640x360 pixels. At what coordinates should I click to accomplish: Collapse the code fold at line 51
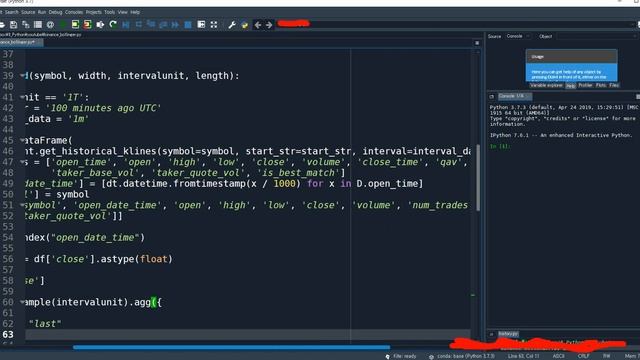tap(22, 205)
